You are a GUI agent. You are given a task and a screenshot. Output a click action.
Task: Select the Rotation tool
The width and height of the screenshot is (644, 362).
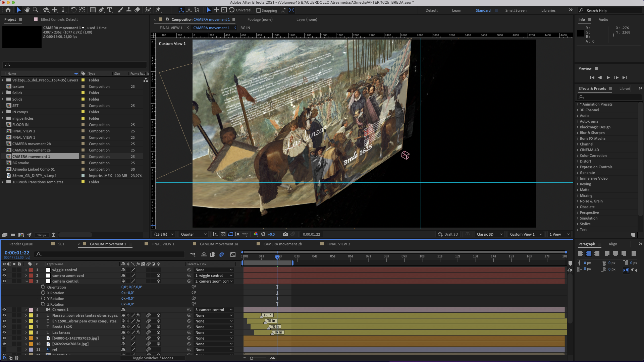pos(73,10)
